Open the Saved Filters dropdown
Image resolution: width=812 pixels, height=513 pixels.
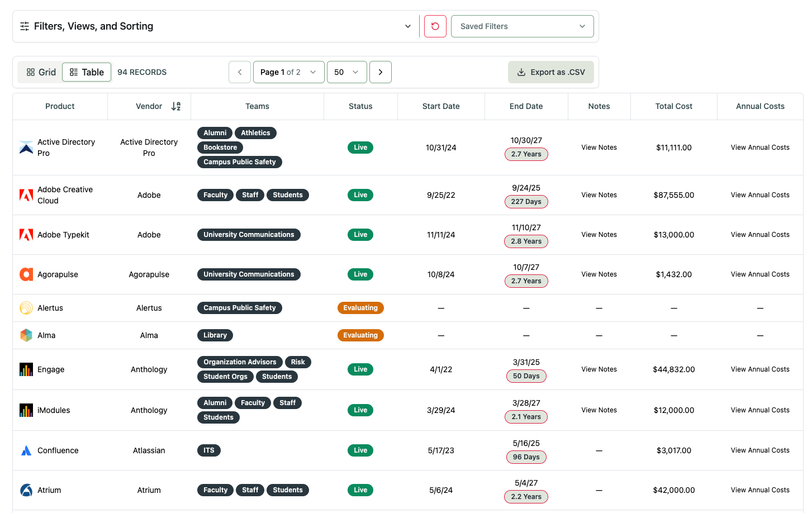522,26
